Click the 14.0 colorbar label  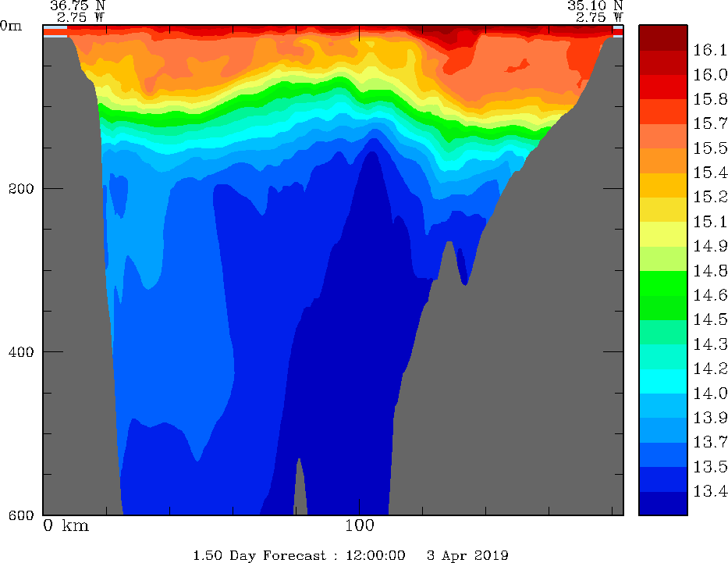click(x=710, y=394)
